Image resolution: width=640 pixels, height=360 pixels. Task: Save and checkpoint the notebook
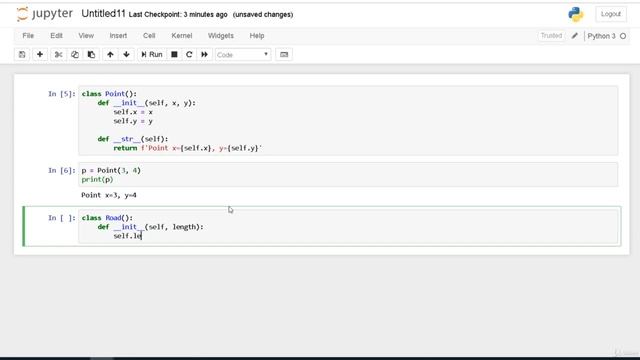[22, 55]
